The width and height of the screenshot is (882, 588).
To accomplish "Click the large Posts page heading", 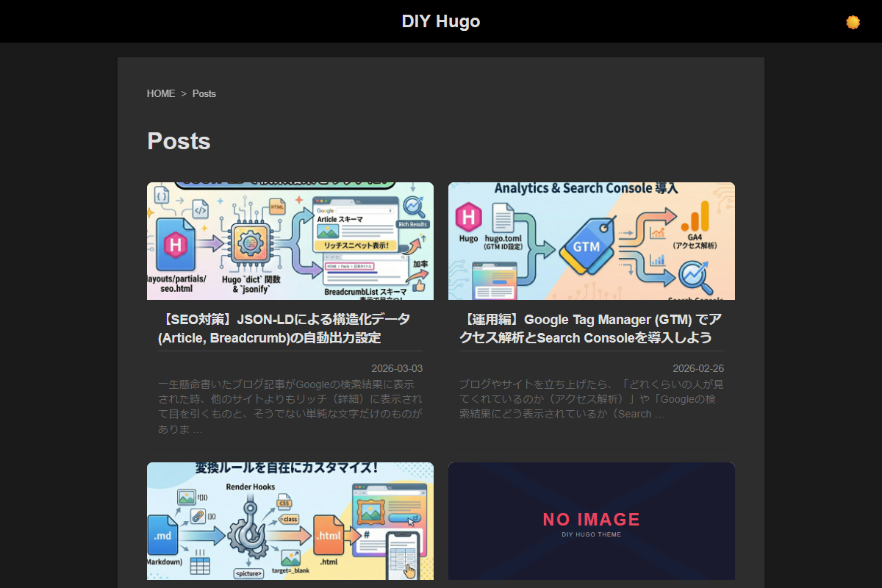I will 179,141.
